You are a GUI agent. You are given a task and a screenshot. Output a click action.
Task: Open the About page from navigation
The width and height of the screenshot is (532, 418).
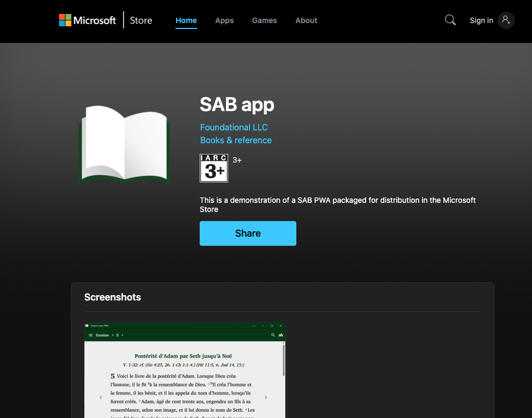click(306, 20)
